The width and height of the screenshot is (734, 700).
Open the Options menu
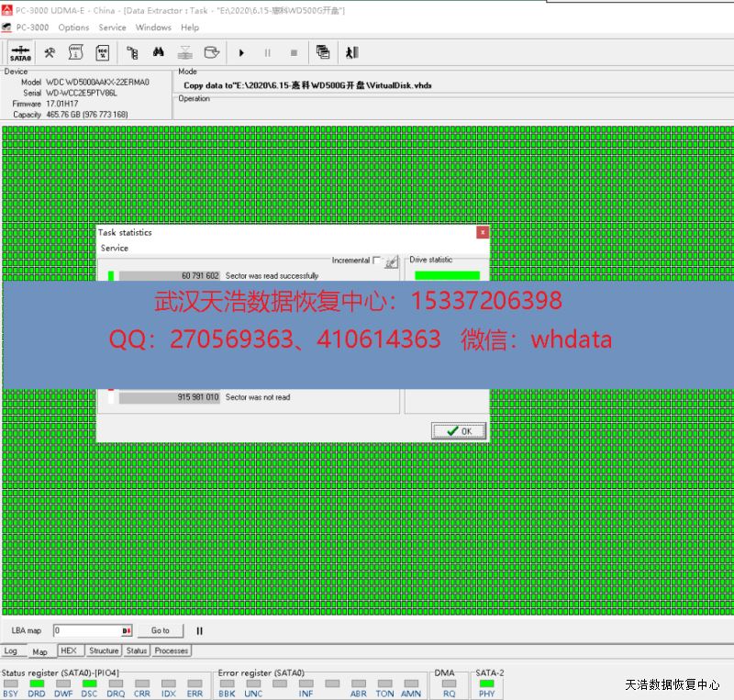pos(74,28)
